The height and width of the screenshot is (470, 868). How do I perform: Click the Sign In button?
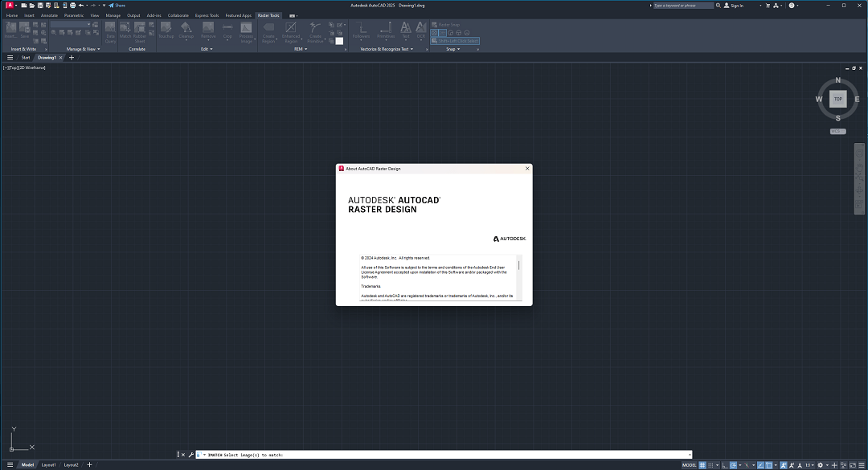pos(738,5)
